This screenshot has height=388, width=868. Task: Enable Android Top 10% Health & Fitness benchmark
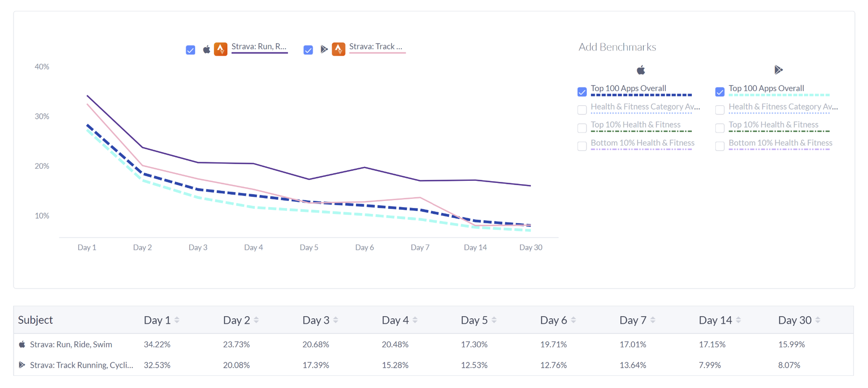(720, 128)
